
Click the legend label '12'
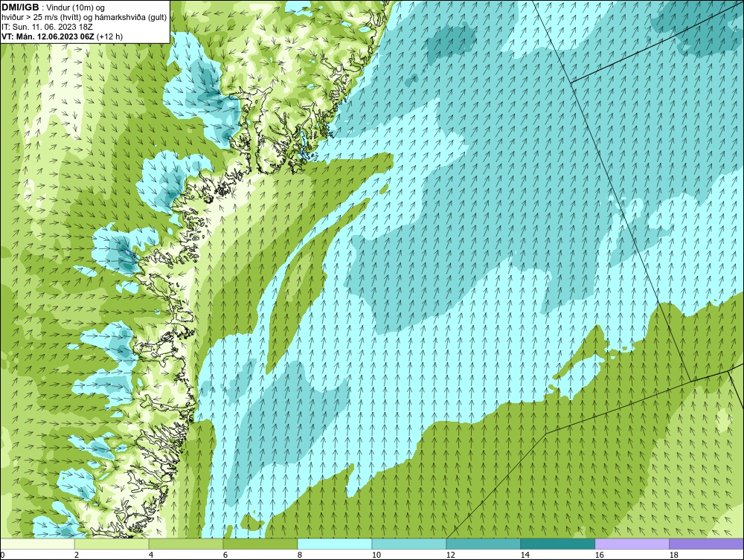(451, 555)
